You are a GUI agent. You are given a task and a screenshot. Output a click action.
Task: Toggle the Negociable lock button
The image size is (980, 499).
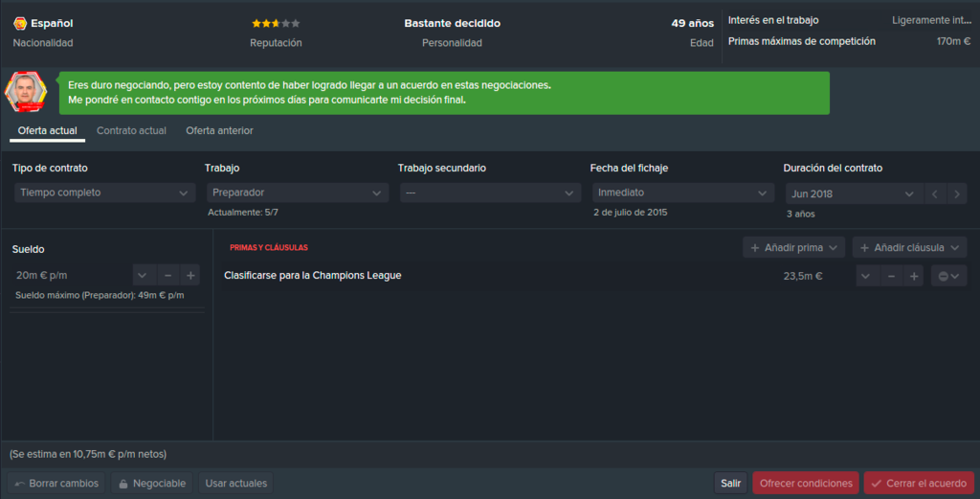(152, 484)
